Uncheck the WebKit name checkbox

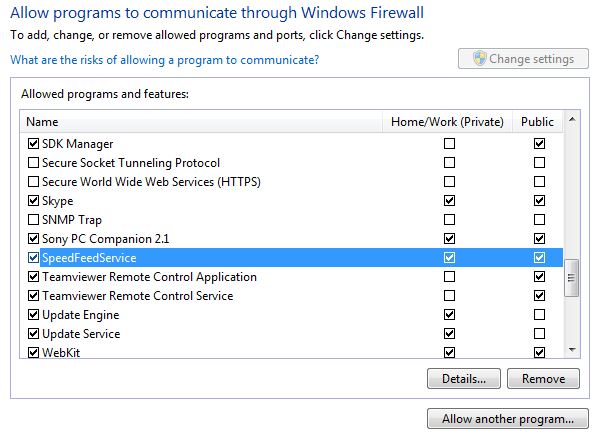point(34,352)
